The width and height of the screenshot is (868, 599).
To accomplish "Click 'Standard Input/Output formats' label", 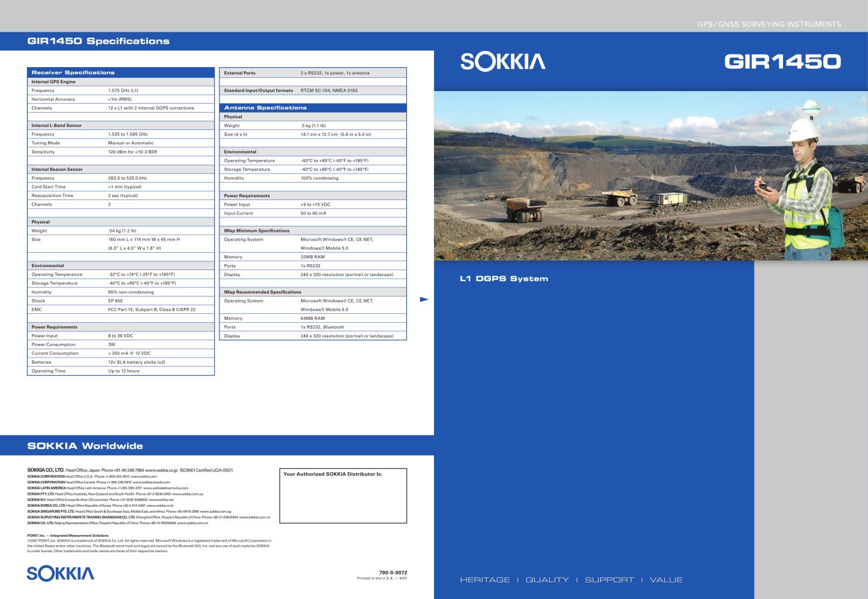I will click(258, 90).
